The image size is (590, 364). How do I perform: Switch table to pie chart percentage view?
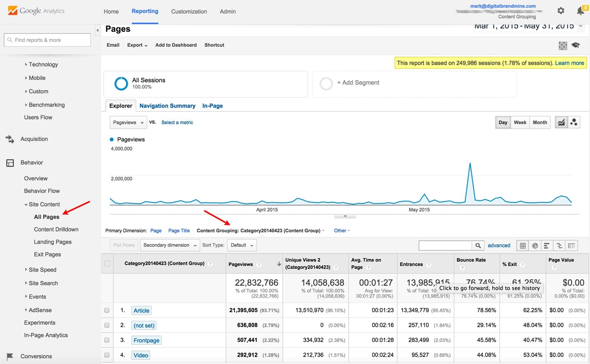[535, 246]
